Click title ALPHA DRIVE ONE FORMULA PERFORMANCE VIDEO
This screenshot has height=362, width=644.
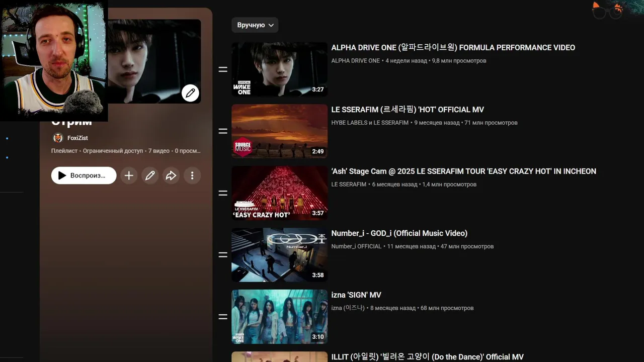[x=453, y=48]
